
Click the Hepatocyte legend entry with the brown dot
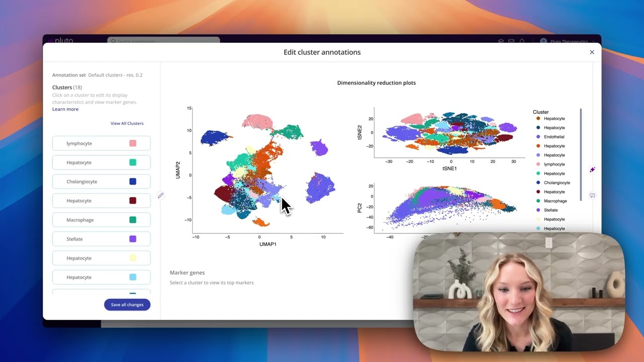tap(550, 119)
